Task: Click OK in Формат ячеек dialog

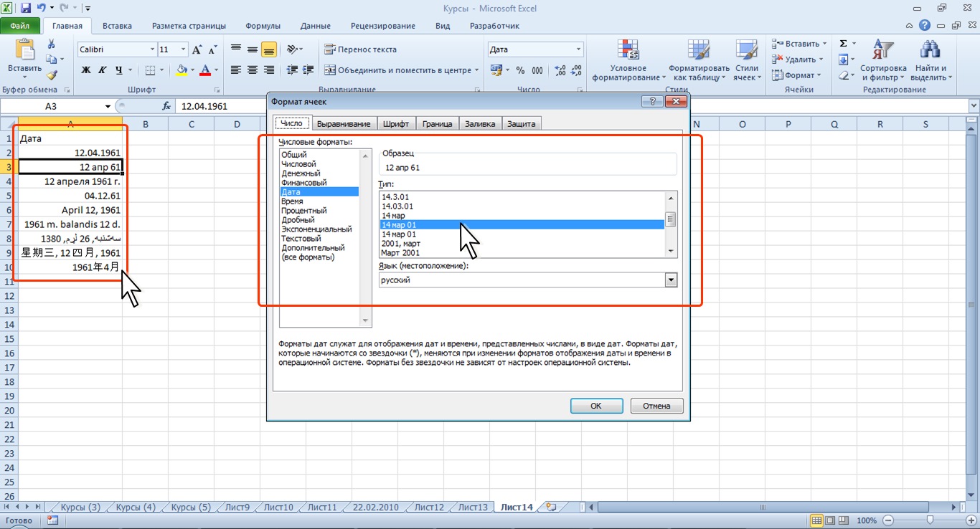Action: click(596, 406)
